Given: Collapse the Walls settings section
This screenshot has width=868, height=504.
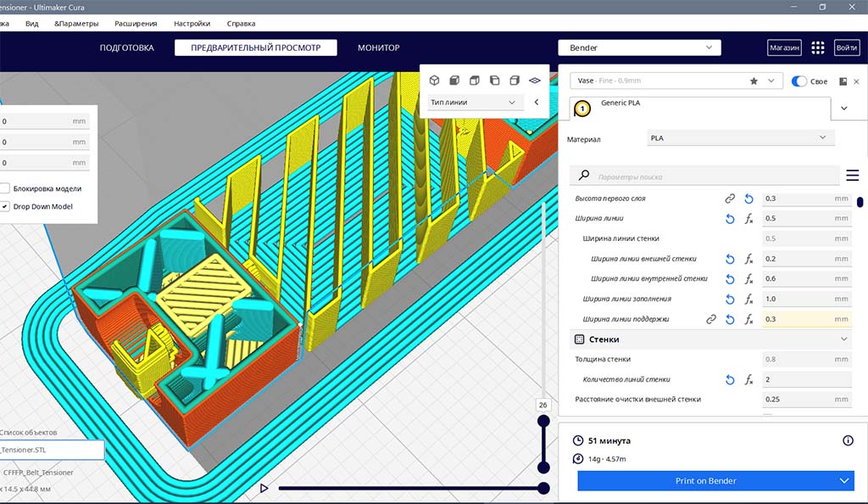Looking at the screenshot, I should [x=843, y=339].
